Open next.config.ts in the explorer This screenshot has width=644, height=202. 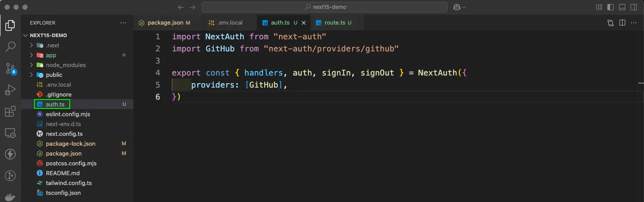tap(78, 134)
